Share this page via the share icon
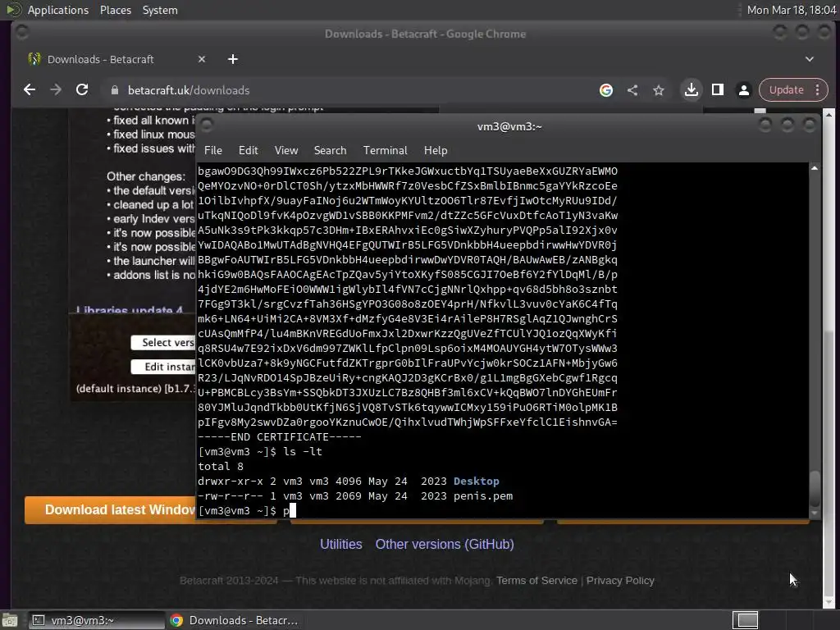The height and width of the screenshot is (630, 840). [632, 90]
